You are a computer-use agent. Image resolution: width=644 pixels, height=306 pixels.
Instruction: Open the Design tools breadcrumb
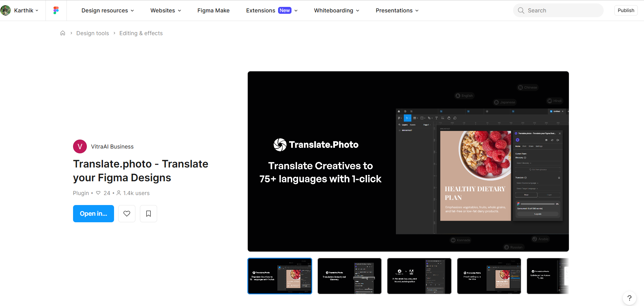click(x=93, y=33)
